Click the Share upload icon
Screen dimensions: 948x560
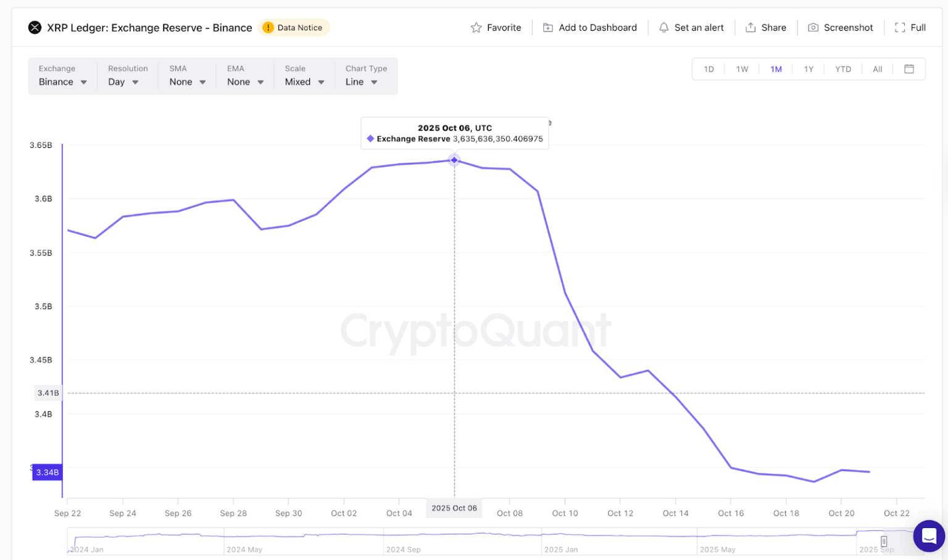(x=750, y=28)
